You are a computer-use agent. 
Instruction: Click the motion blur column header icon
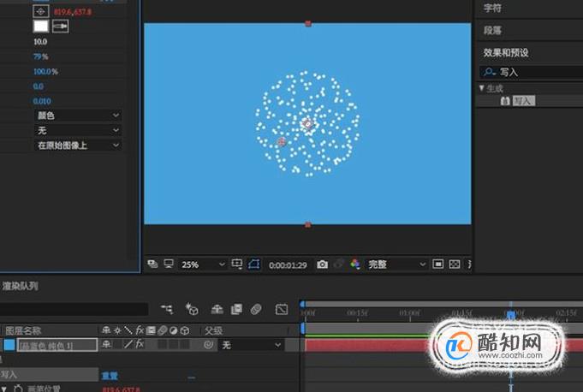(x=162, y=330)
